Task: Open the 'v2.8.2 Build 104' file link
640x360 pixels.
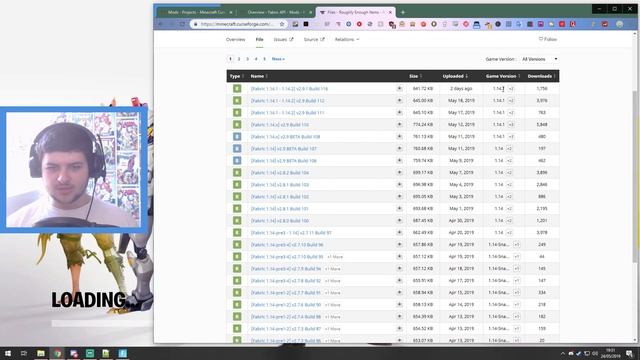Action: click(x=280, y=173)
